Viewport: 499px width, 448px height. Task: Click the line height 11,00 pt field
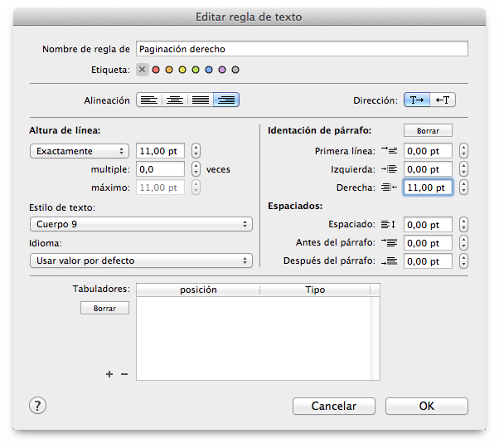(x=161, y=151)
